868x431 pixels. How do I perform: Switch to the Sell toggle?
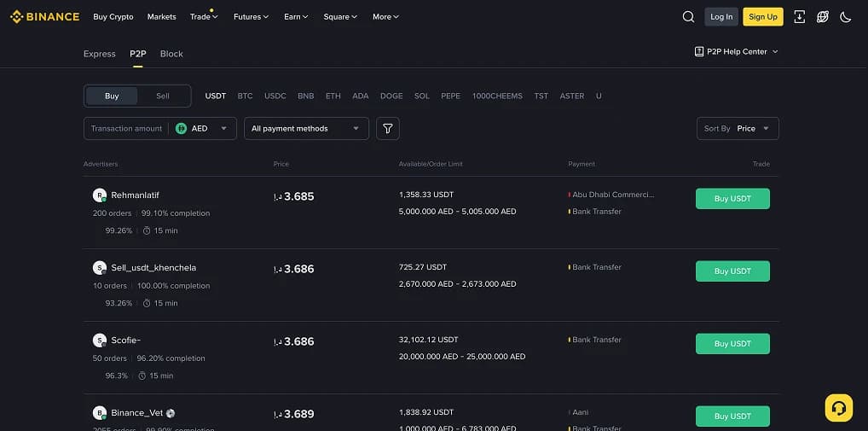pos(163,96)
